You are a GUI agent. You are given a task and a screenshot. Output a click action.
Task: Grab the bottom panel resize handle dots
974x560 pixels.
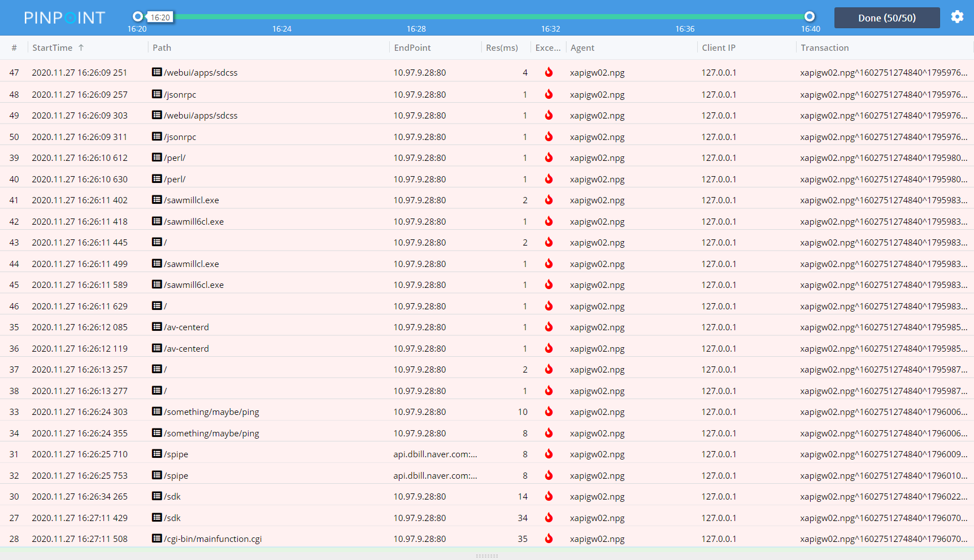(x=487, y=556)
